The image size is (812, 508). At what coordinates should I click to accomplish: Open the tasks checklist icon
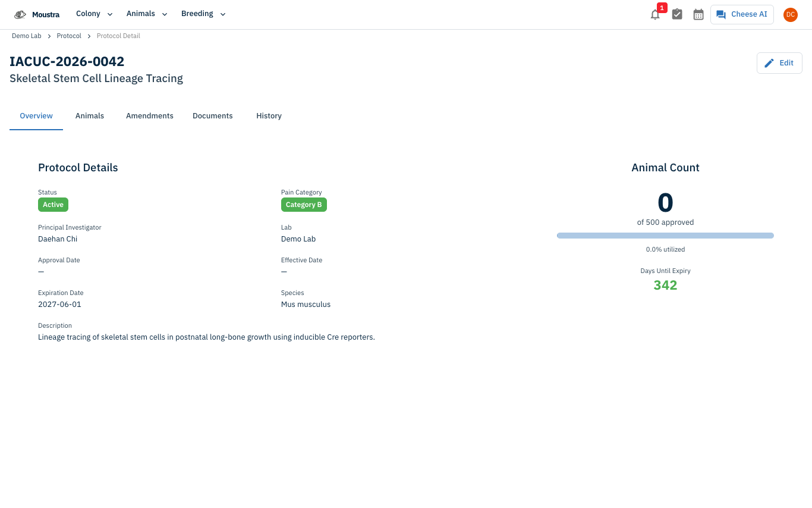pos(677,14)
